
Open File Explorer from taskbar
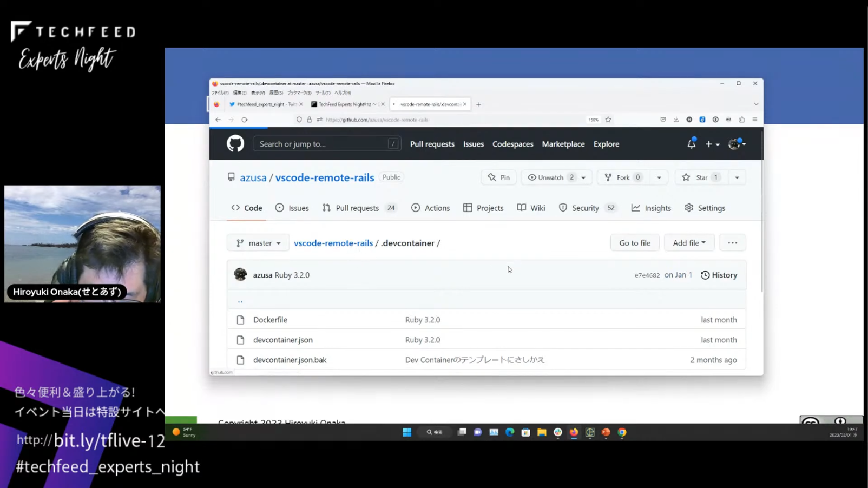pos(542,432)
